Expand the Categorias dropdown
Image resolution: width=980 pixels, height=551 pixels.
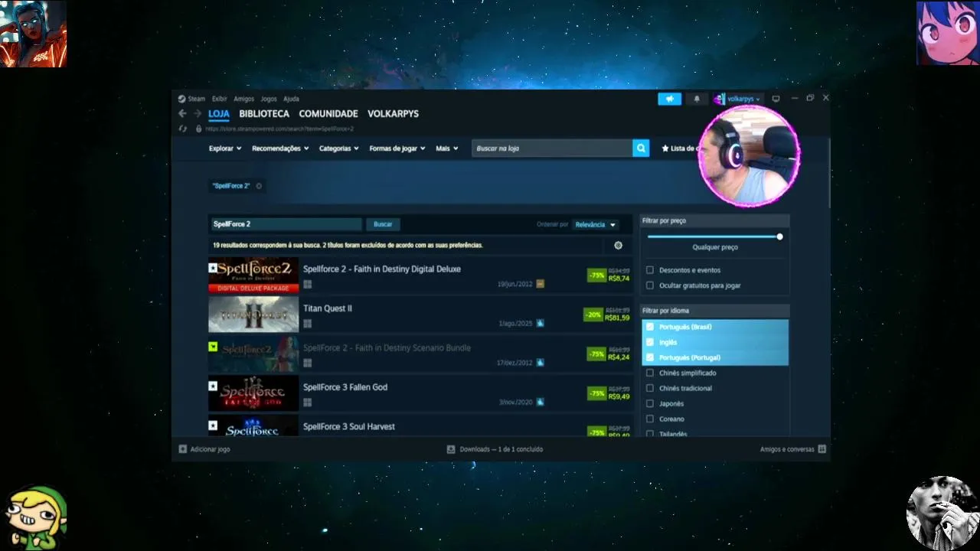pyautogui.click(x=338, y=148)
